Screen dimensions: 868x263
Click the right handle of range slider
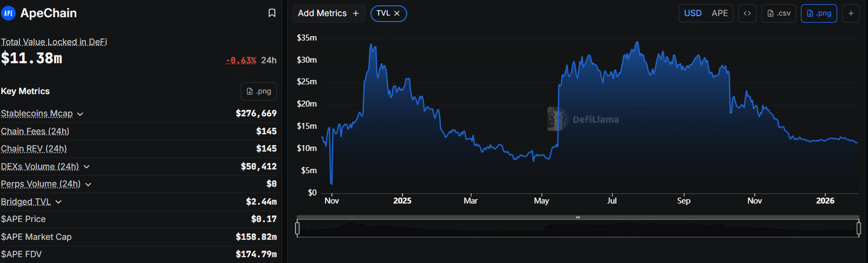tap(859, 228)
